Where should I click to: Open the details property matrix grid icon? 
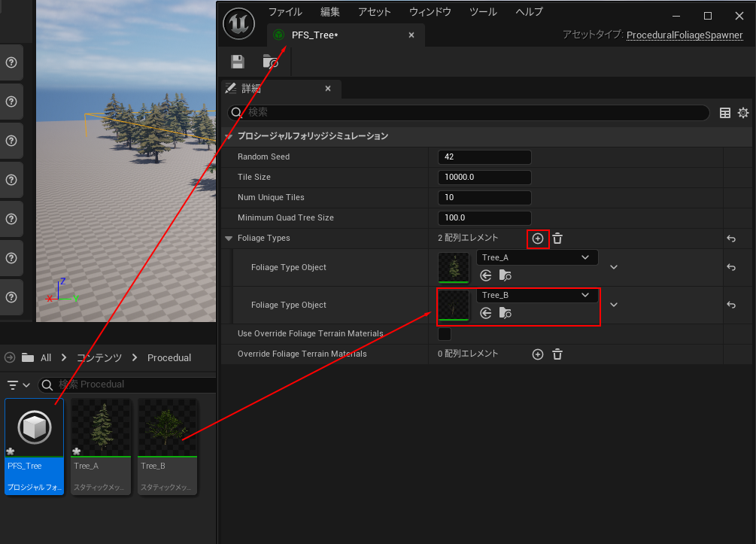(x=725, y=113)
